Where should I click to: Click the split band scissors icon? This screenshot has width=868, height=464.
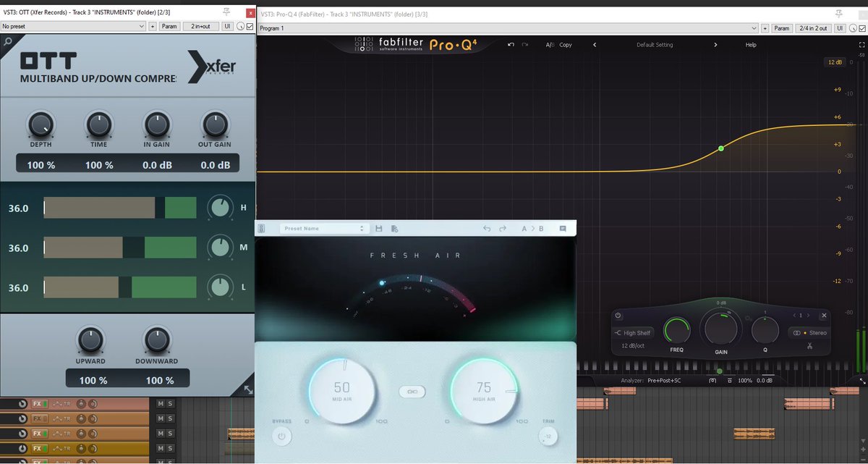811,346
